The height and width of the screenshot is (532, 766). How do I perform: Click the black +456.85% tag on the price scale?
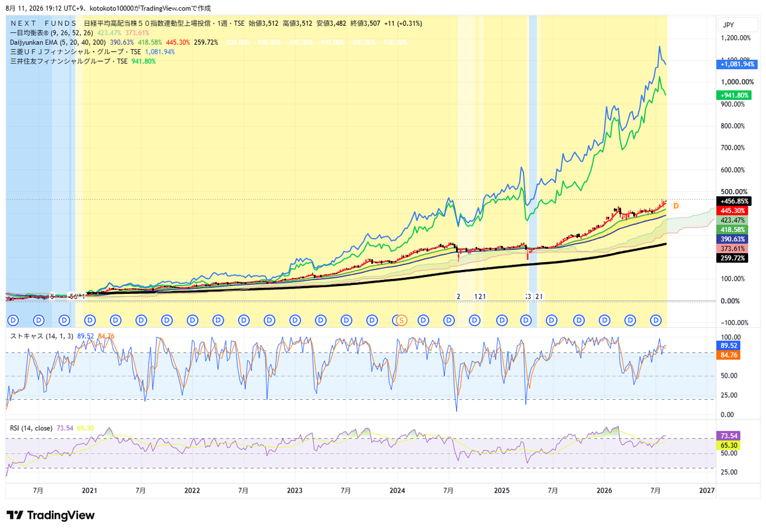pyautogui.click(x=734, y=201)
